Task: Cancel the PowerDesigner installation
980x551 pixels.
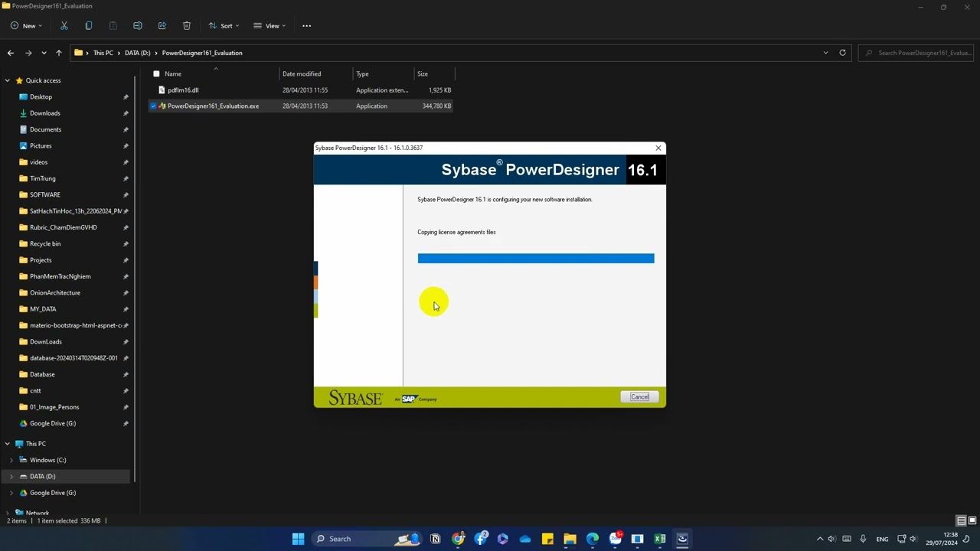Action: pos(639,396)
